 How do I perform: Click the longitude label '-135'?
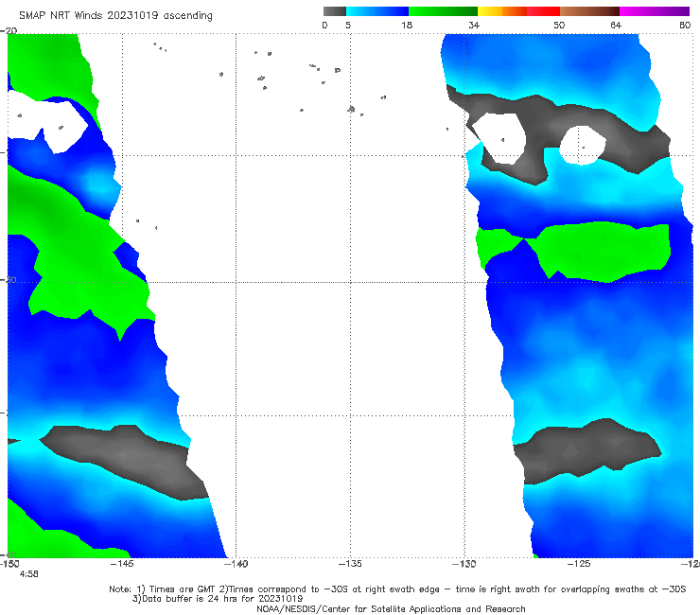tap(350, 564)
